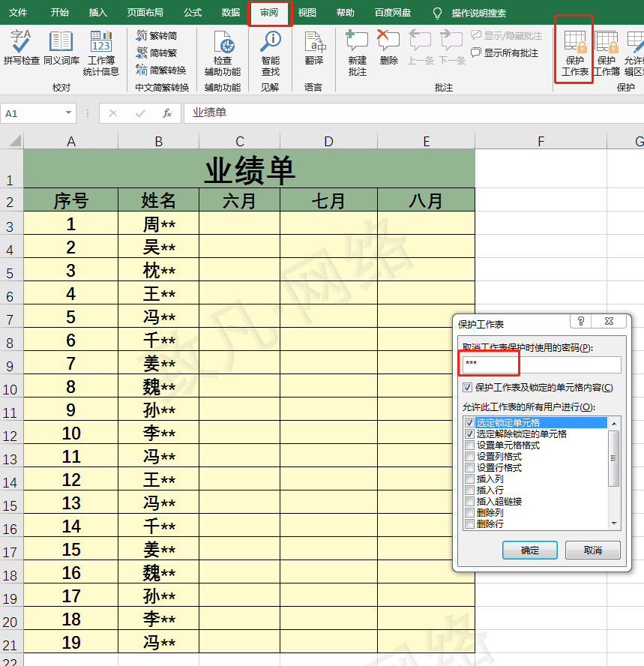
Task: Switch to the 页面布局 ribbon tab
Action: tap(145, 13)
